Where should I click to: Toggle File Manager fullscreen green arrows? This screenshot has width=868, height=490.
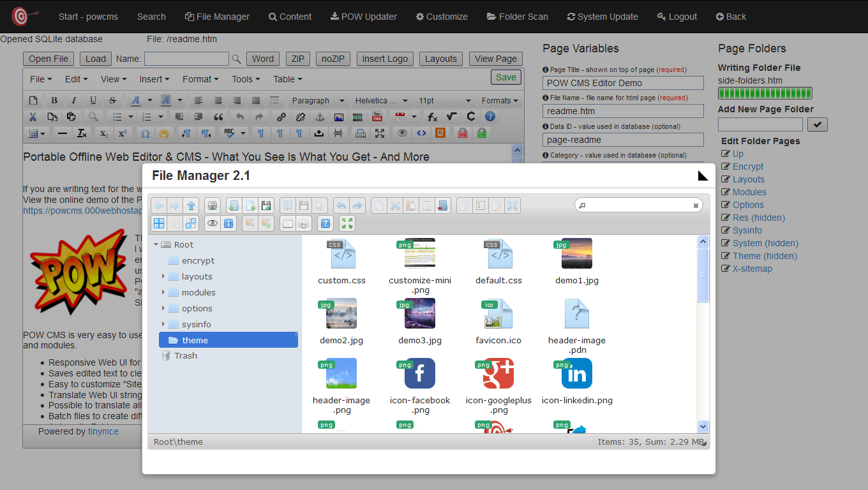(x=347, y=224)
